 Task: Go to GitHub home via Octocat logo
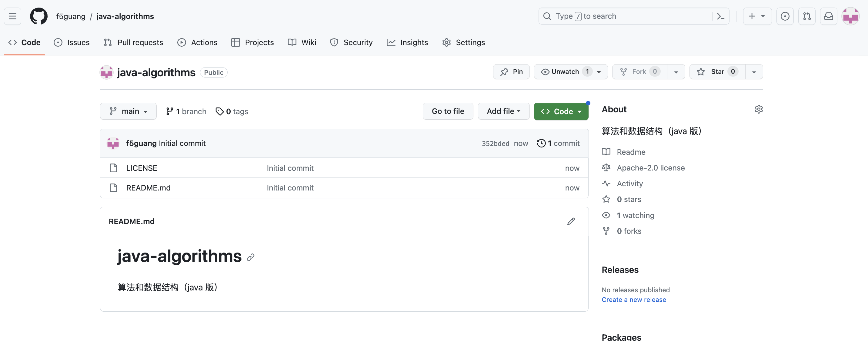[39, 16]
